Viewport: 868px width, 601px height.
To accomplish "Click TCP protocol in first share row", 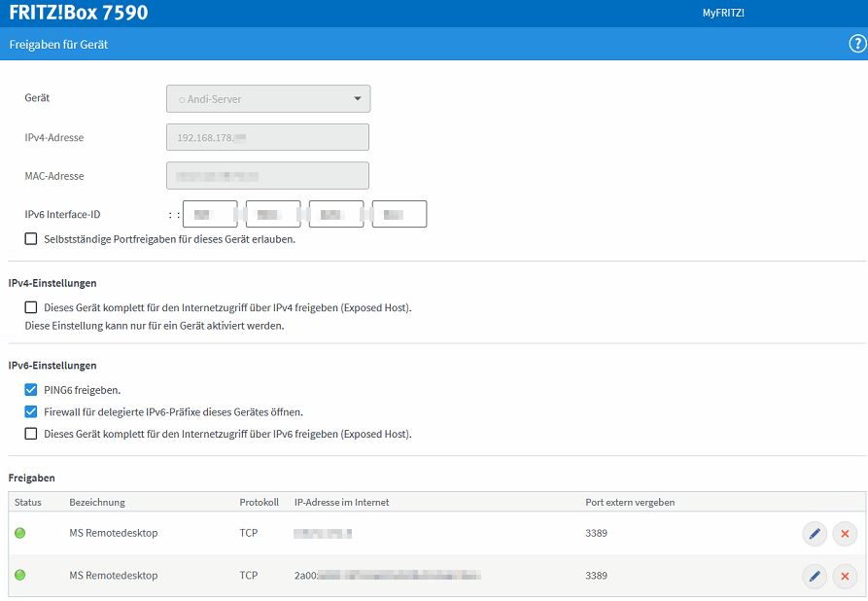I will (249, 533).
